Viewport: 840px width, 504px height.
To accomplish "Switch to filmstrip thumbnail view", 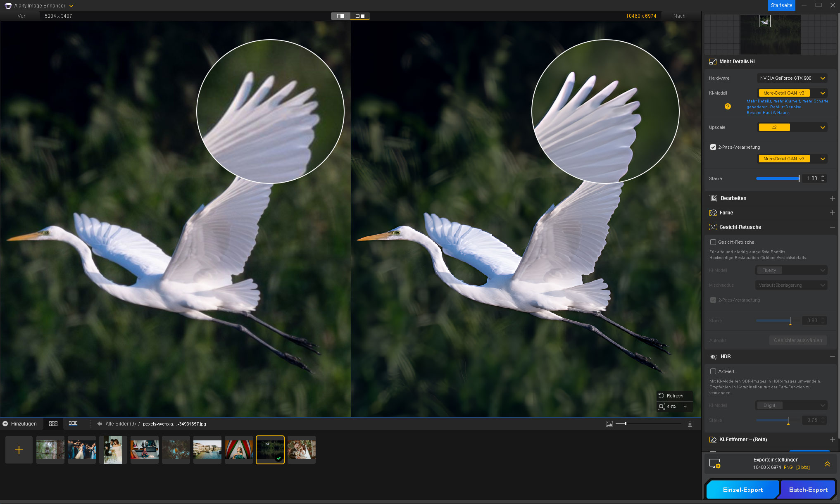I will click(73, 423).
